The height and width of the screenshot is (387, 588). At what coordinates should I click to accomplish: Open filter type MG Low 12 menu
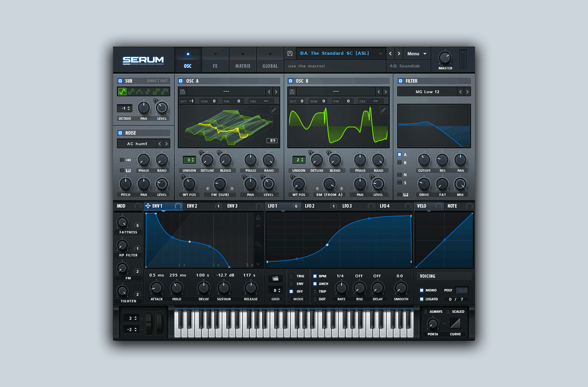[427, 92]
